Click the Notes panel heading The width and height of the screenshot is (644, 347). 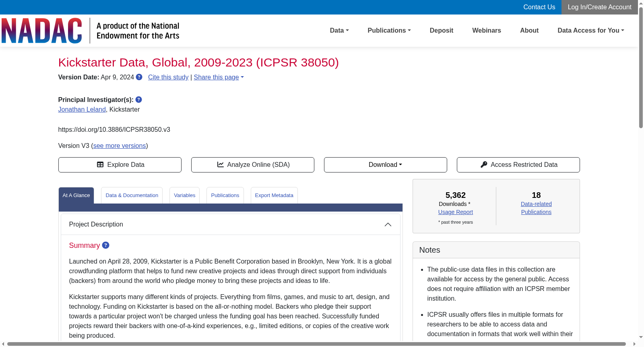(429, 250)
